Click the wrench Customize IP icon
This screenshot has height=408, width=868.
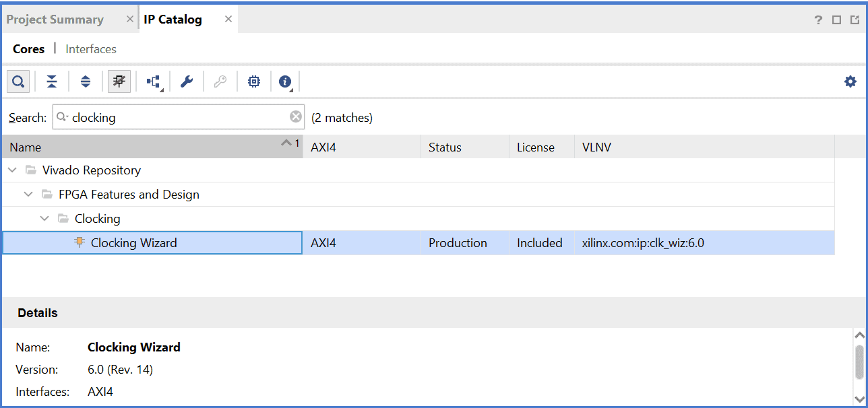187,82
